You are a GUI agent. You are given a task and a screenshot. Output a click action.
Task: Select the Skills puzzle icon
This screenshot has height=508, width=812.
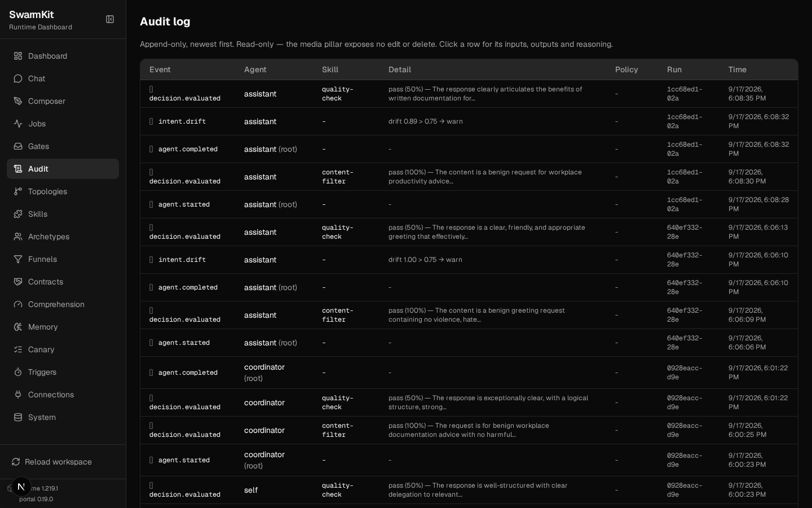coord(18,214)
